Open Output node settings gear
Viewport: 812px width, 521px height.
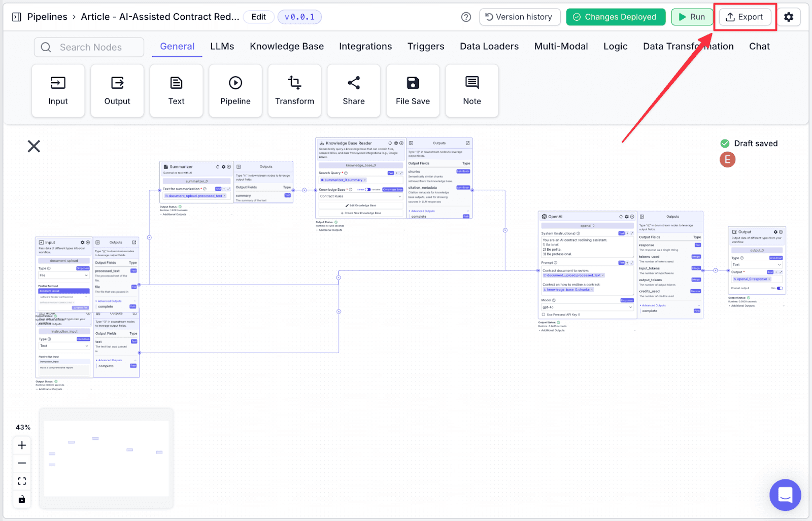click(x=775, y=232)
